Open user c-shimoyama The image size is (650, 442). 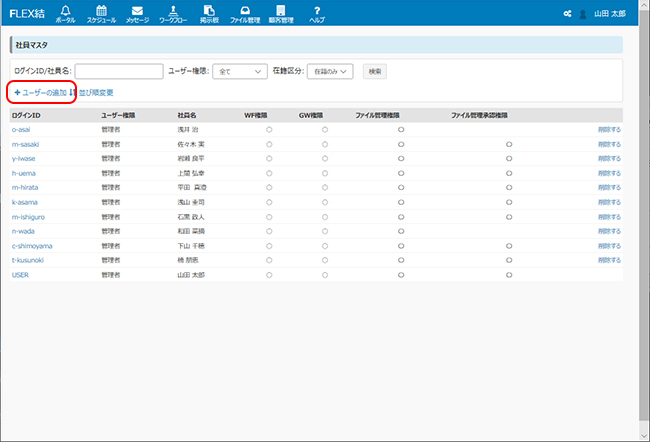point(32,246)
